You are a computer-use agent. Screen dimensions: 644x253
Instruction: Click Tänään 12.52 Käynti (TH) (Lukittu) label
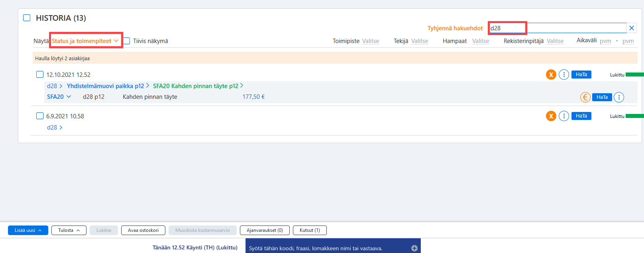coord(195,247)
